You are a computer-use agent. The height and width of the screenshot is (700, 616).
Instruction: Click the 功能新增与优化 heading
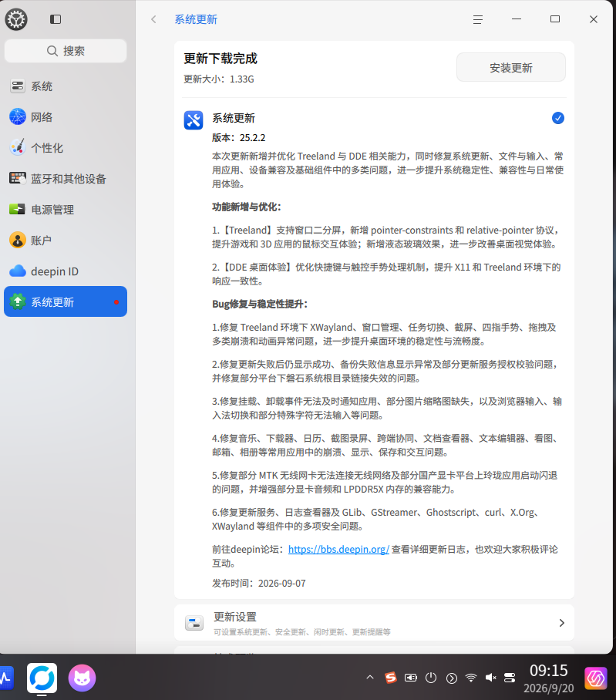[247, 207]
